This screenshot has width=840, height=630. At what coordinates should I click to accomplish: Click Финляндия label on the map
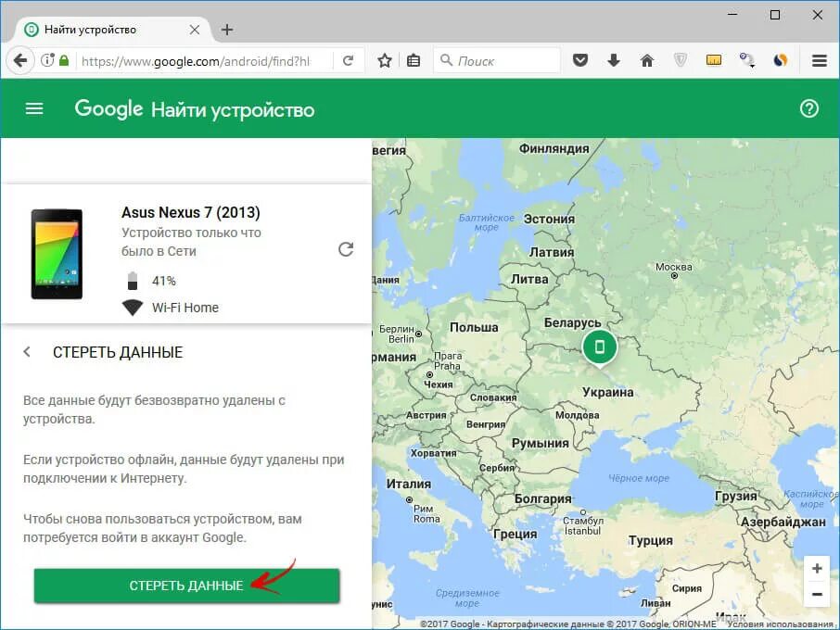(x=554, y=148)
